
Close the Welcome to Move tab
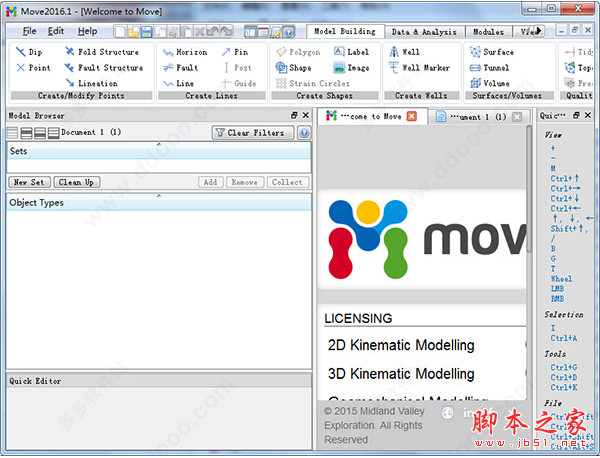[412, 116]
